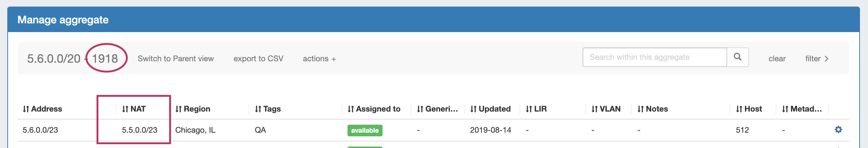Click the clear search link
This screenshot has width=868, height=148.
click(x=777, y=59)
